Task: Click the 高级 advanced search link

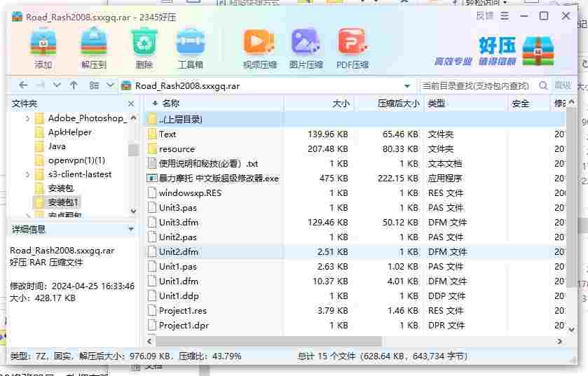Action: (x=563, y=85)
